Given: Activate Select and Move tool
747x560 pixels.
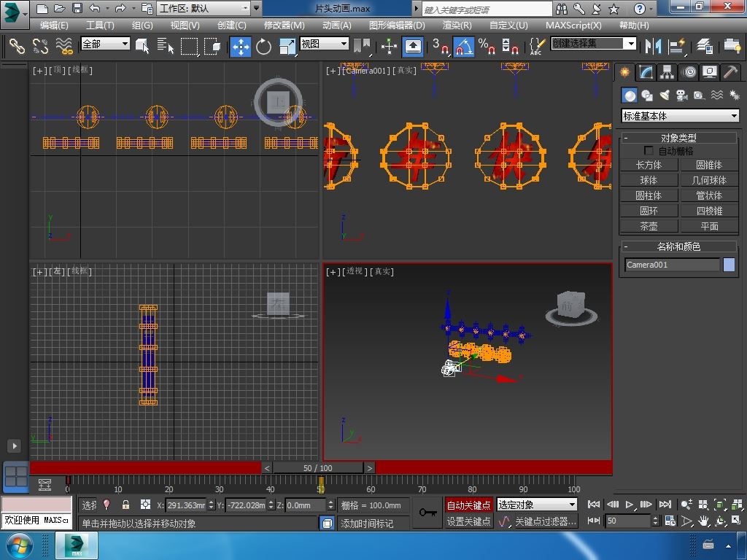Looking at the screenshot, I should point(241,47).
